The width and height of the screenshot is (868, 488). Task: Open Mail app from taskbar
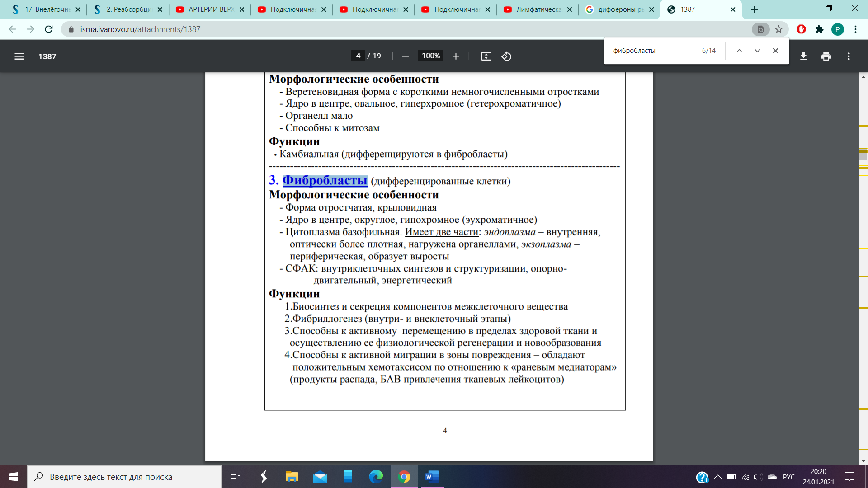[x=320, y=477]
